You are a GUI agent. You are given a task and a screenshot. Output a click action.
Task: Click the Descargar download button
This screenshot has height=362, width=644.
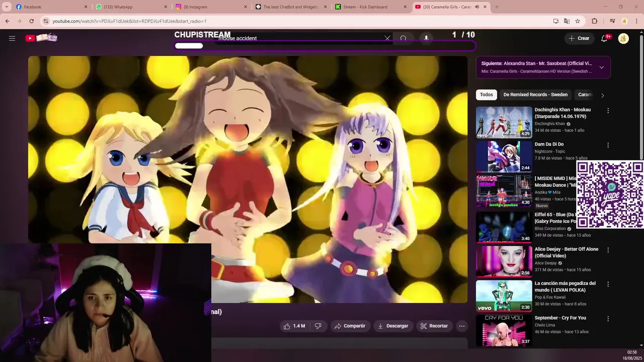click(393, 326)
